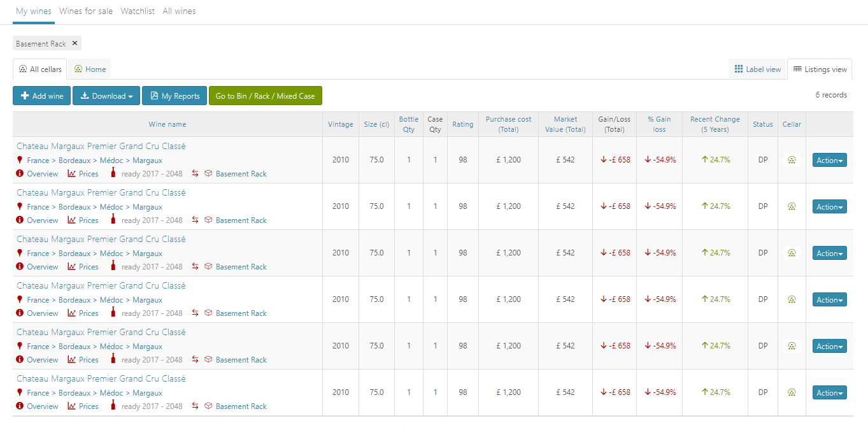Click the Prices chart icon in second row

71,220
